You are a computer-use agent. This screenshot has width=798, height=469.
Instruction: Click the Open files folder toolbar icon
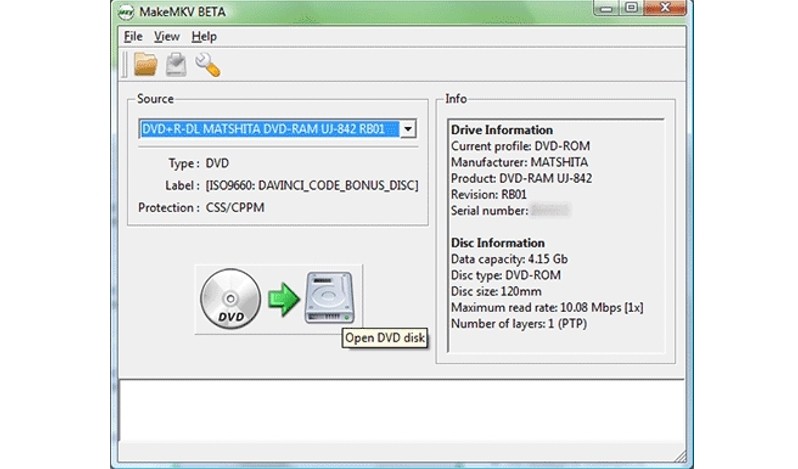coord(146,65)
